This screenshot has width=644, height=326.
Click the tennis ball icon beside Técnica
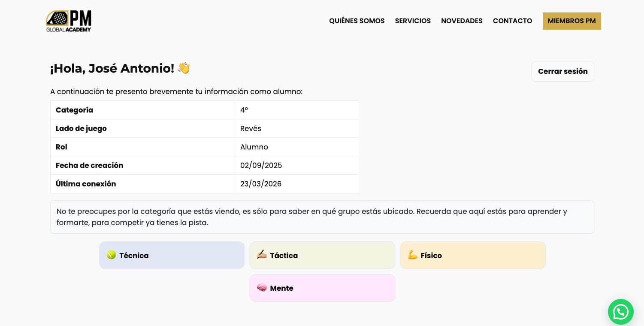(111, 255)
